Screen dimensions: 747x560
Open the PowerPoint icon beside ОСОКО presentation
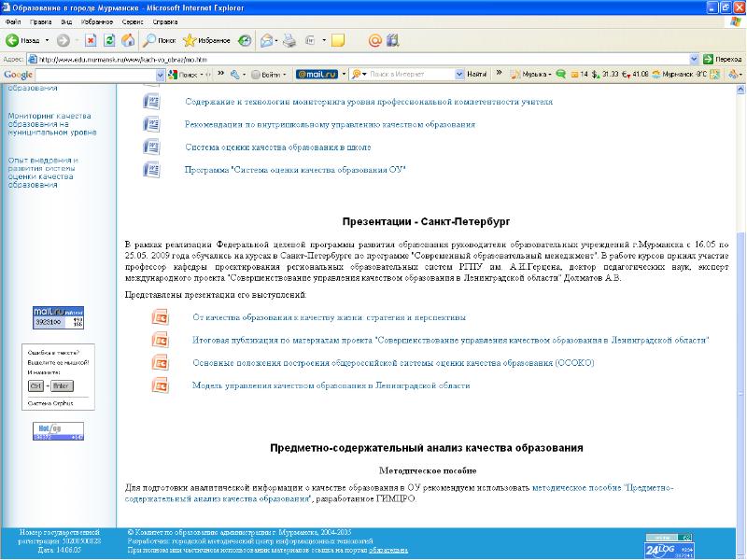pyautogui.click(x=160, y=363)
